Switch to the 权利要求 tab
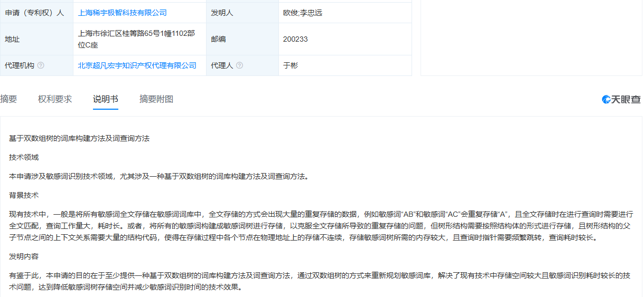Viewport: 644px width, 297px height. click(55, 99)
